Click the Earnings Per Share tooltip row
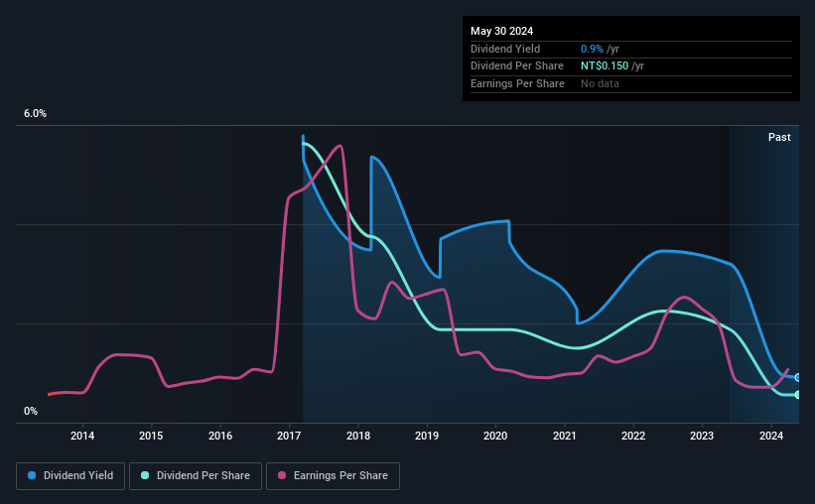 (631, 83)
